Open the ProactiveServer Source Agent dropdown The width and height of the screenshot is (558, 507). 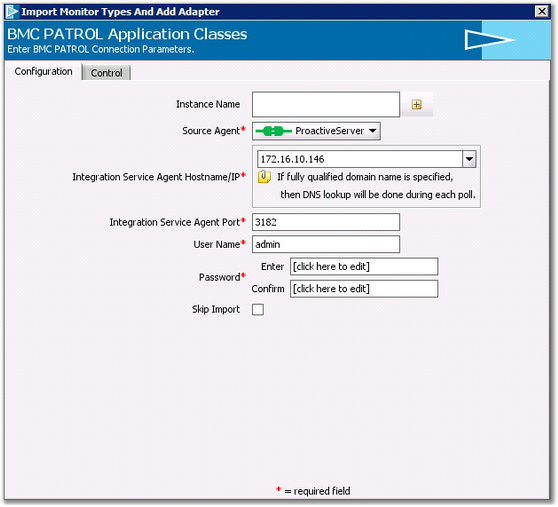click(x=316, y=131)
